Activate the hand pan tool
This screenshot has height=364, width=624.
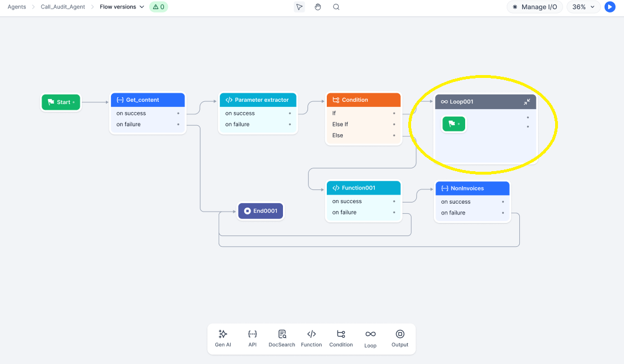318,7
